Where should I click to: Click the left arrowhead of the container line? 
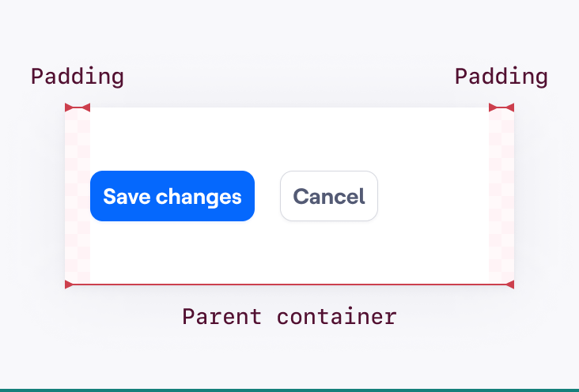point(69,285)
